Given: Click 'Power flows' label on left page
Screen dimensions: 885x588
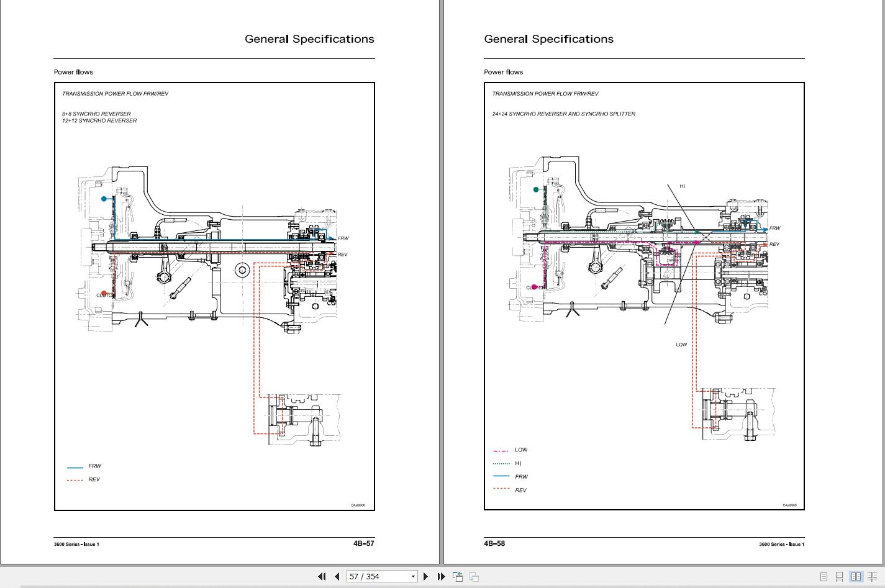Looking at the screenshot, I should click(x=73, y=72).
